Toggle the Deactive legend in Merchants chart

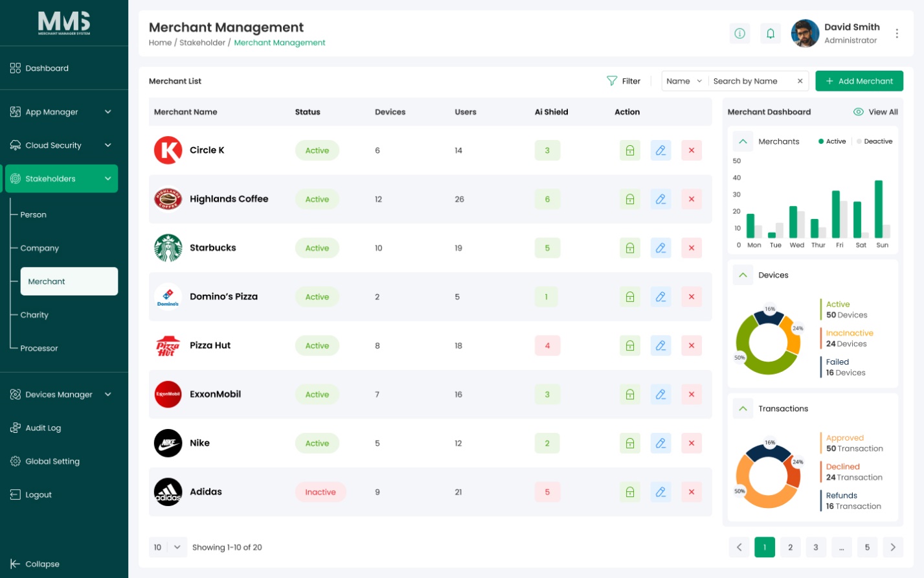pos(874,141)
